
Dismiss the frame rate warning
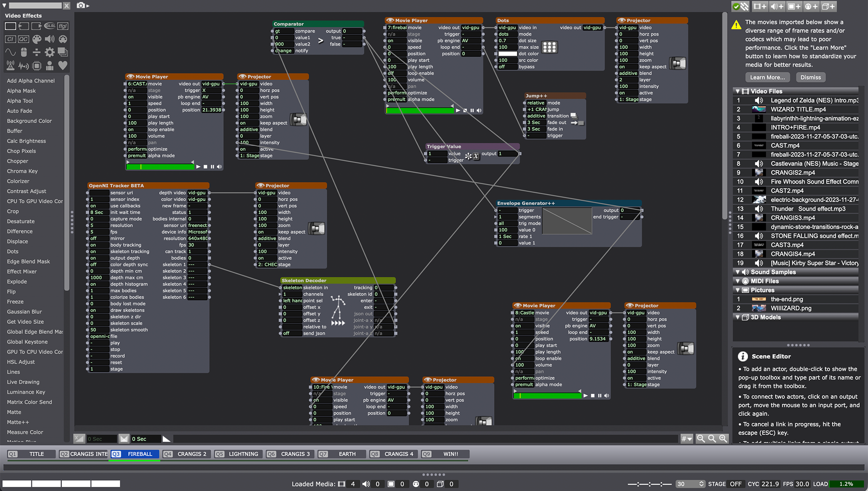[810, 77]
